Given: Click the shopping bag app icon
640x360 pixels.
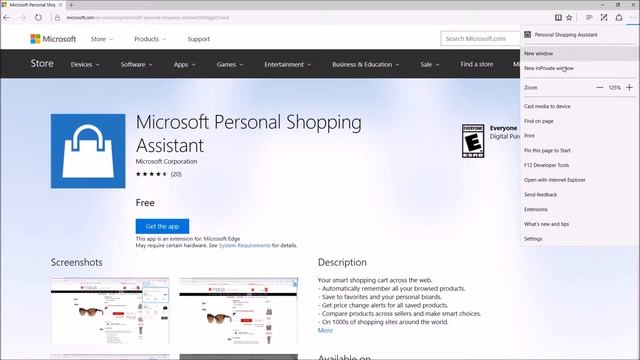Looking at the screenshot, I should [x=88, y=151].
